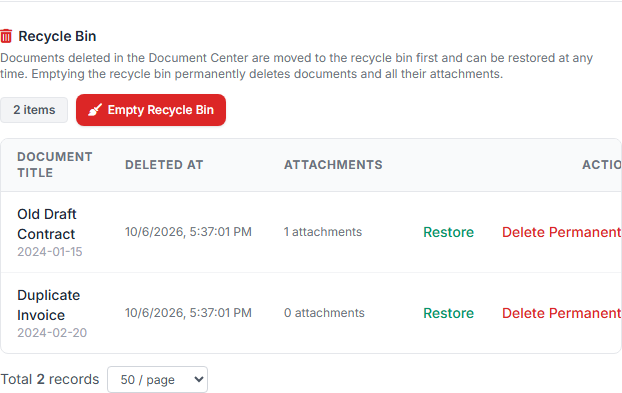Screen dimensions: 622x393
Task: Click the Document Title column header
Action: [x=55, y=165]
